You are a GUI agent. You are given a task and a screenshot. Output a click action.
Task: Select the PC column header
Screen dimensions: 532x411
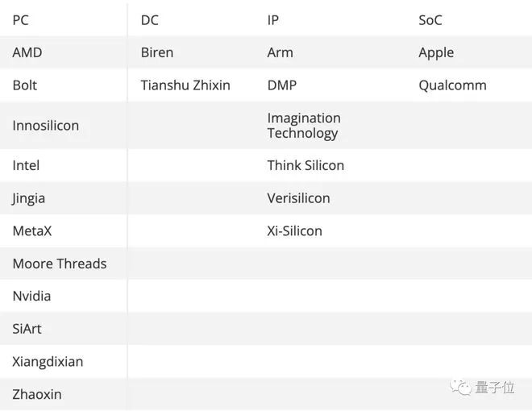pyautogui.click(x=21, y=20)
